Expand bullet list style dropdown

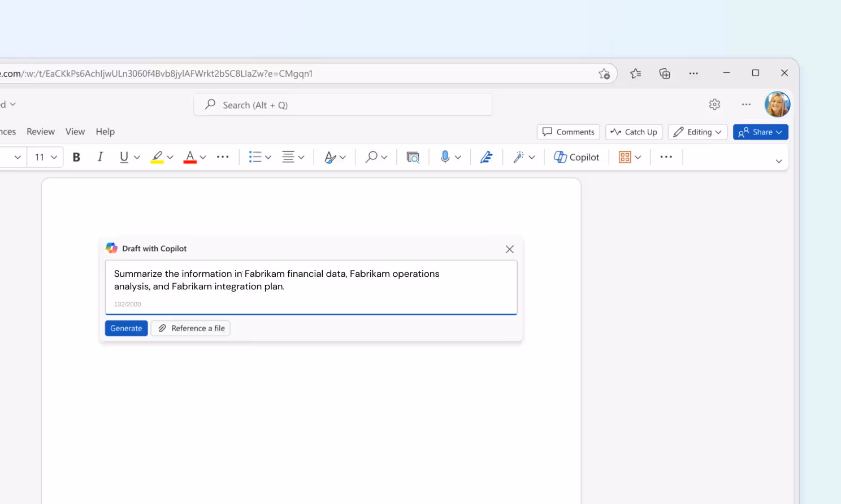[268, 157]
